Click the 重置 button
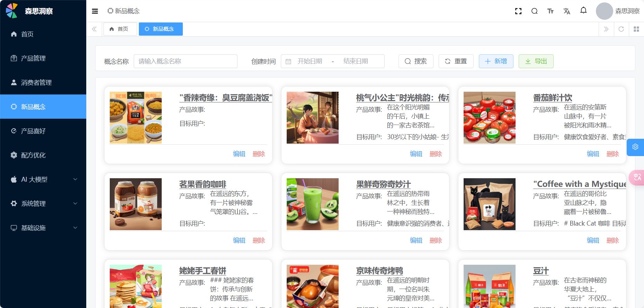644x308 pixels. (x=456, y=61)
